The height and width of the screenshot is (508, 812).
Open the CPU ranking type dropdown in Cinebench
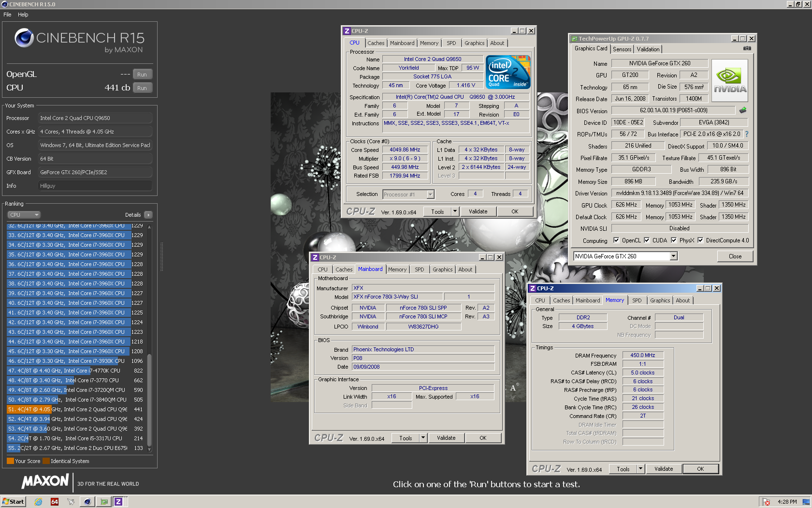point(24,215)
